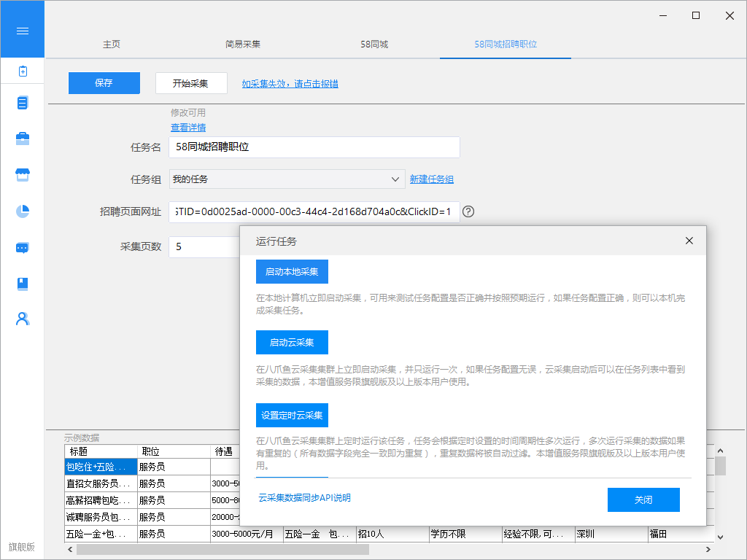Open the user account icon
Viewport: 747px width, 560px height.
(23, 319)
